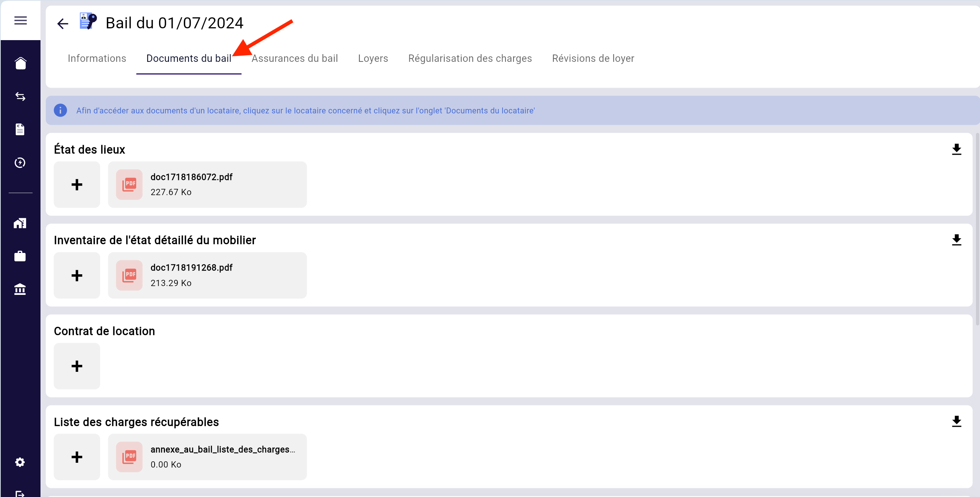
Task: Open the euro document sidebar icon
Action: click(x=20, y=129)
